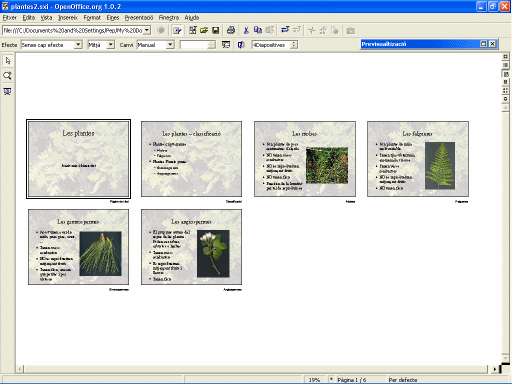Image resolution: width=512 pixels, height=384 pixels.
Task: Click the greyed Redo arrow icon
Action: tap(296, 30)
